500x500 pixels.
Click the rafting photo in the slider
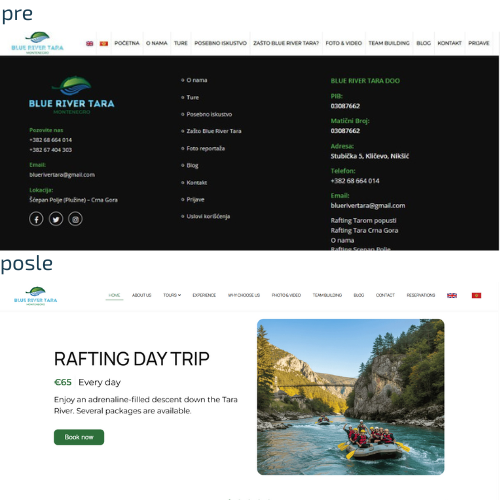pos(351,397)
